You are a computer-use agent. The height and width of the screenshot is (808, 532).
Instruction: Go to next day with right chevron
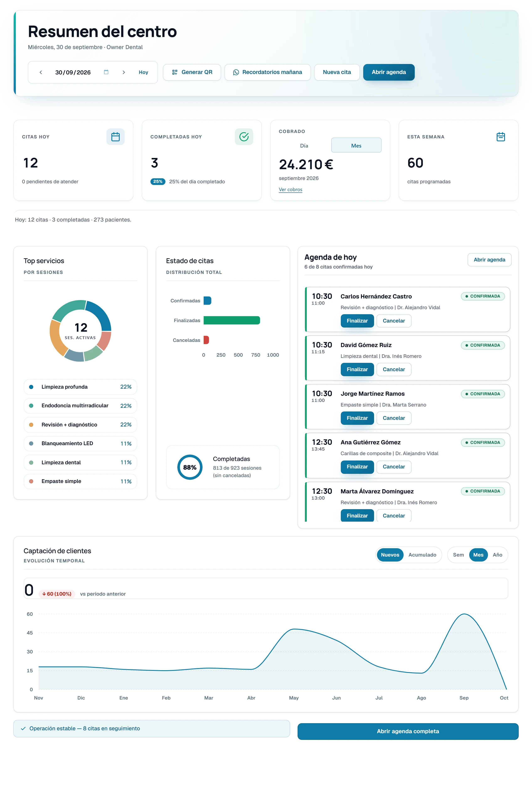point(124,72)
